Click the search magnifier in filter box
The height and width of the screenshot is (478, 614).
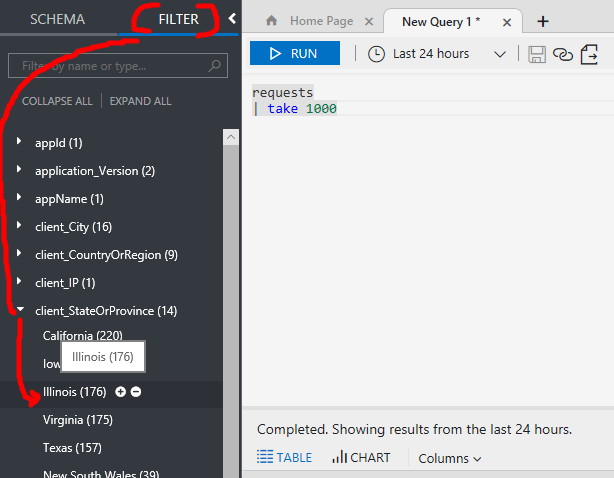pos(215,65)
